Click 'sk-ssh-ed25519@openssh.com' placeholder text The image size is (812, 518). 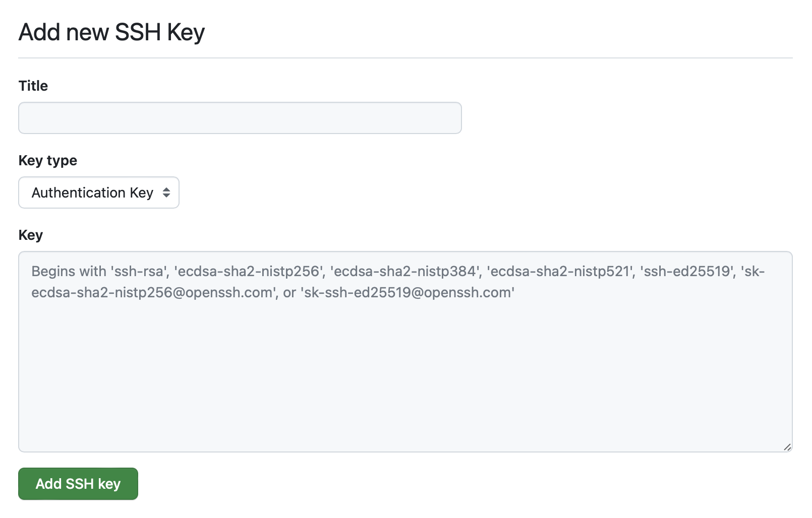[408, 292]
